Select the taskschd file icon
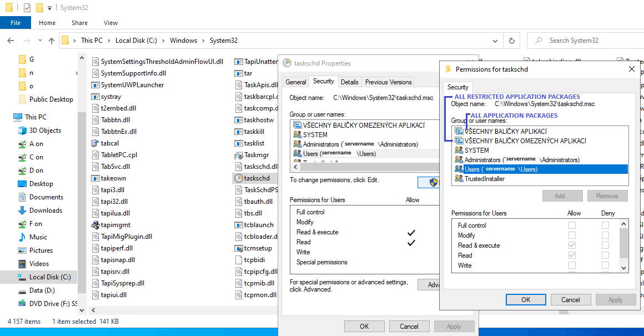Viewport: 644px width, 336px height. [239, 178]
